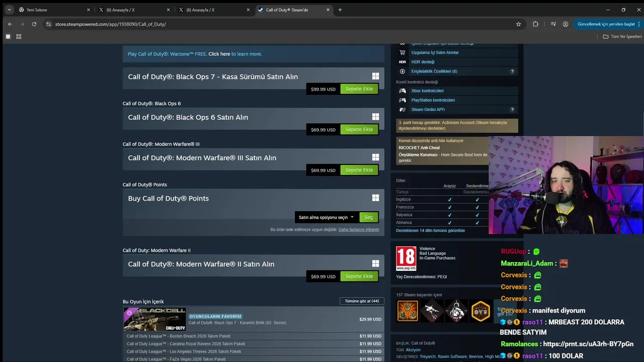Click the apps shortcut icon in bookmarks bar
The image size is (644, 362).
point(8,37)
